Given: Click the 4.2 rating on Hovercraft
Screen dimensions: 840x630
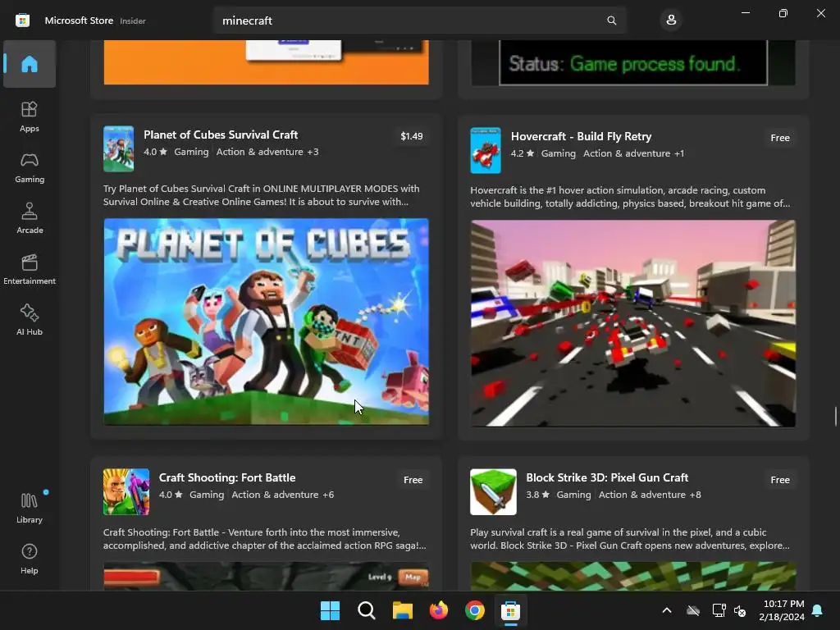Looking at the screenshot, I should click(x=523, y=153).
